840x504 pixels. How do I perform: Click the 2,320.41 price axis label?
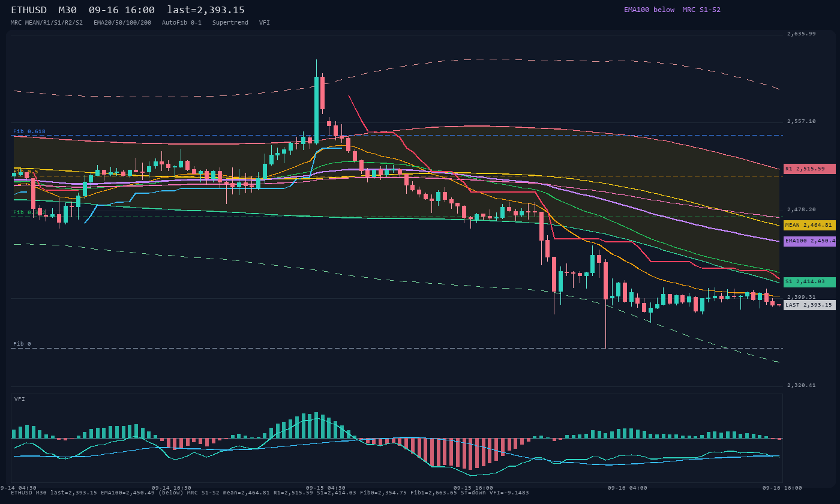click(802, 385)
